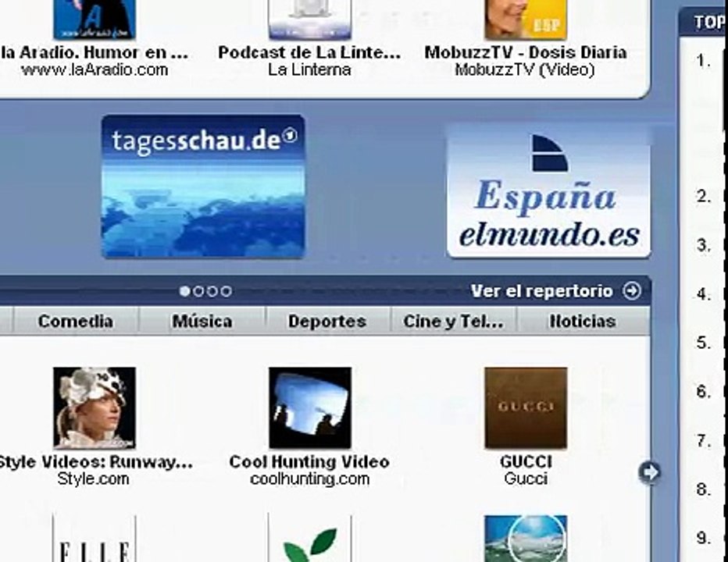Click Ver el repertorio link

pos(541,291)
